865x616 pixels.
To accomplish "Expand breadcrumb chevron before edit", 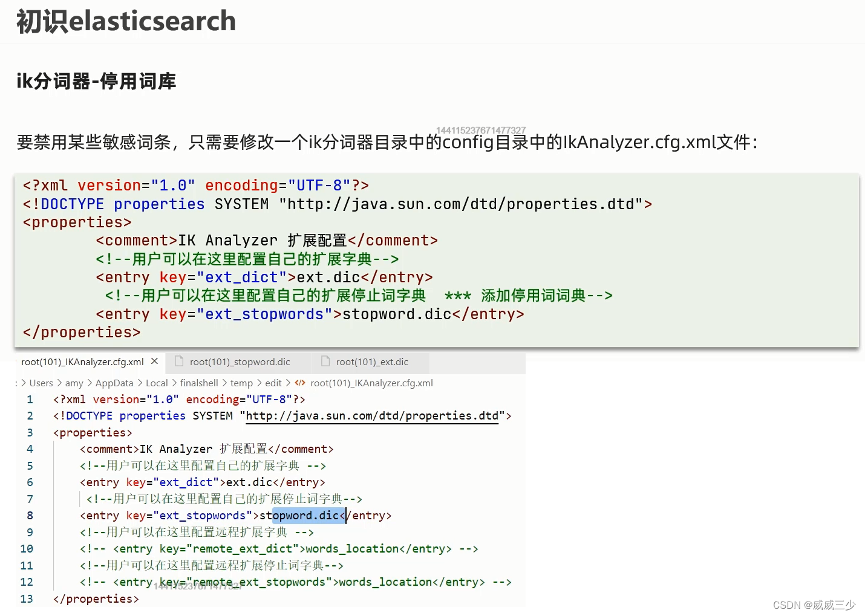I will tap(259, 383).
